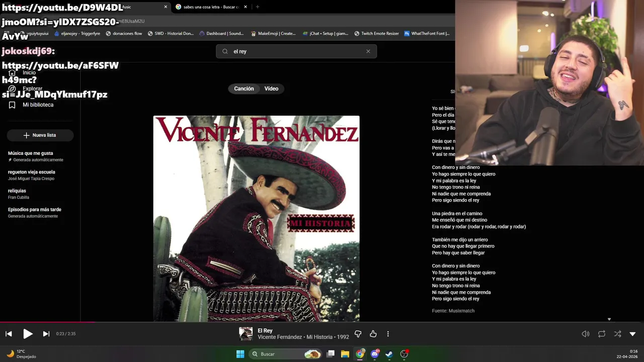
Task: Skip to previous track
Action: tap(9, 334)
